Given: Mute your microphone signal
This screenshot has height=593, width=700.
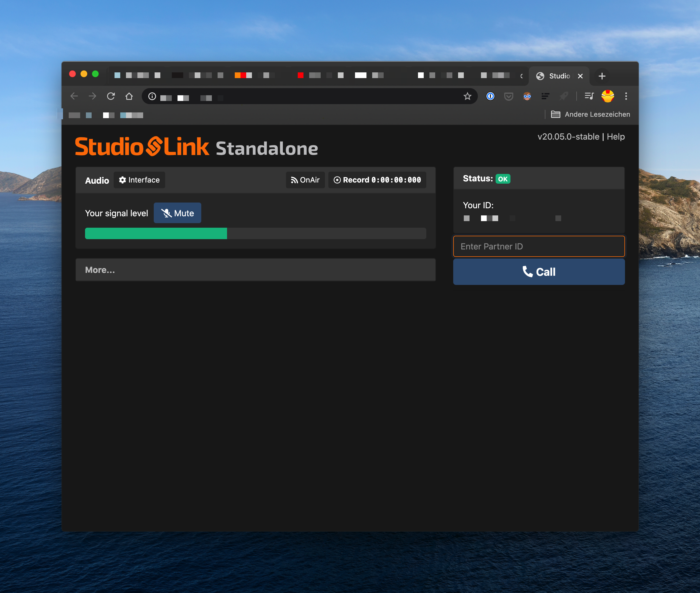Looking at the screenshot, I should click(x=177, y=213).
